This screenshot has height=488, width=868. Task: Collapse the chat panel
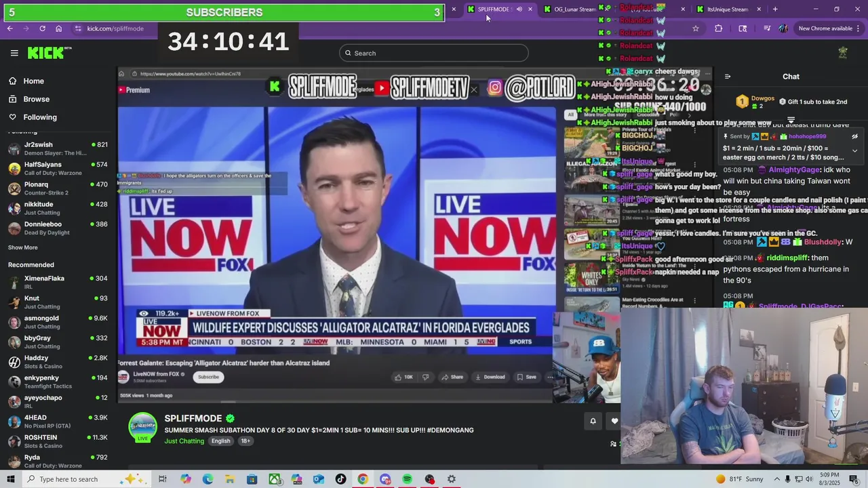727,77
